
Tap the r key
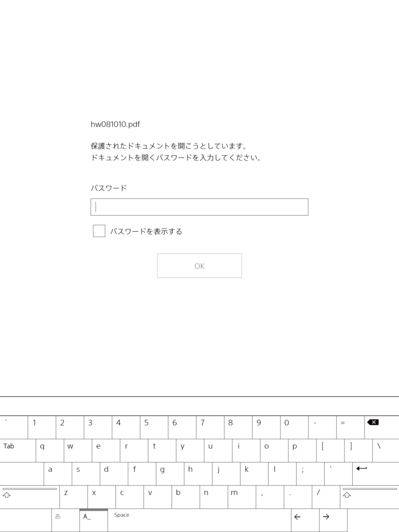click(x=134, y=450)
